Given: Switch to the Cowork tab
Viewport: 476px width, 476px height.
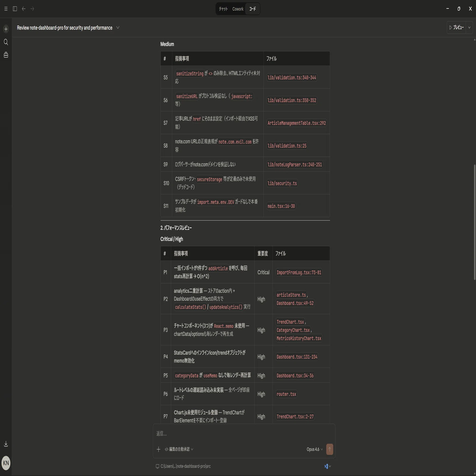Looking at the screenshot, I should coord(238,9).
